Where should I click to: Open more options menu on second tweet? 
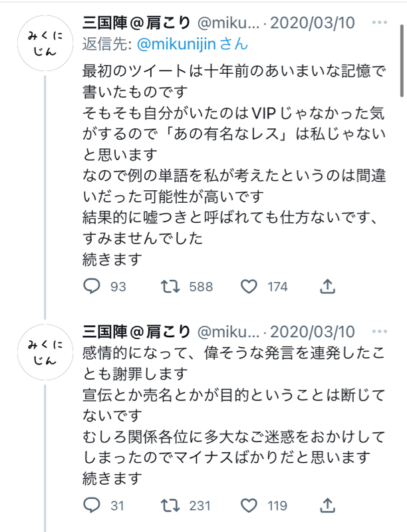(x=379, y=331)
